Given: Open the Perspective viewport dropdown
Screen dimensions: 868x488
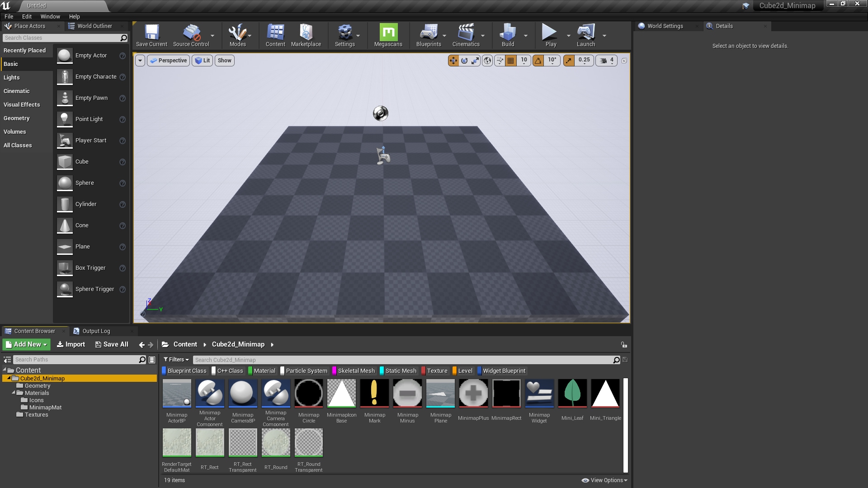Looking at the screenshot, I should pos(168,60).
